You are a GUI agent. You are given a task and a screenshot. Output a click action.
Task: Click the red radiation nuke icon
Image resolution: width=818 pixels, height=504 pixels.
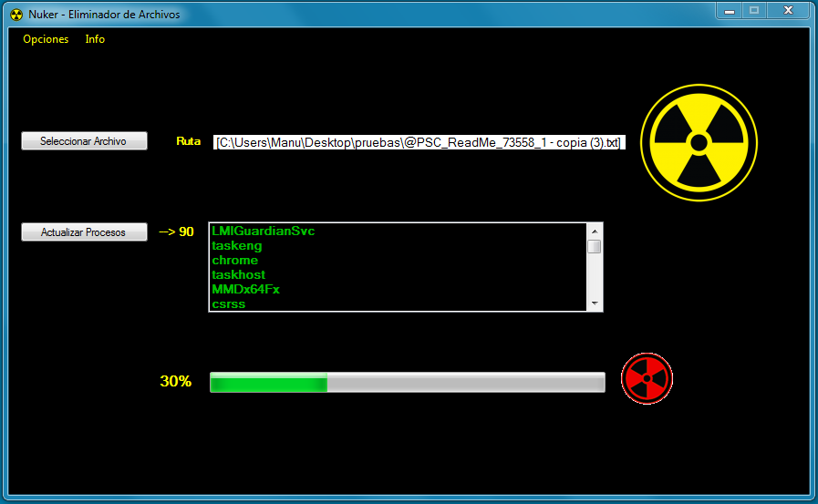click(x=647, y=379)
